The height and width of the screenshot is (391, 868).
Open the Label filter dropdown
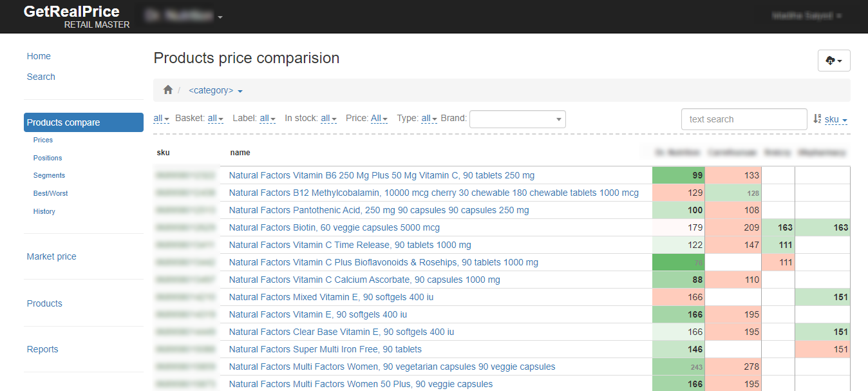[267, 119]
